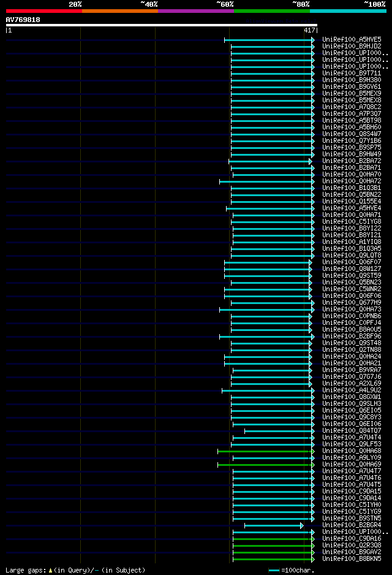The height and width of the screenshot is (575, 392).
Task: Open UniRef100_Q9LF53 entry
Action: pyautogui.click(x=352, y=444)
